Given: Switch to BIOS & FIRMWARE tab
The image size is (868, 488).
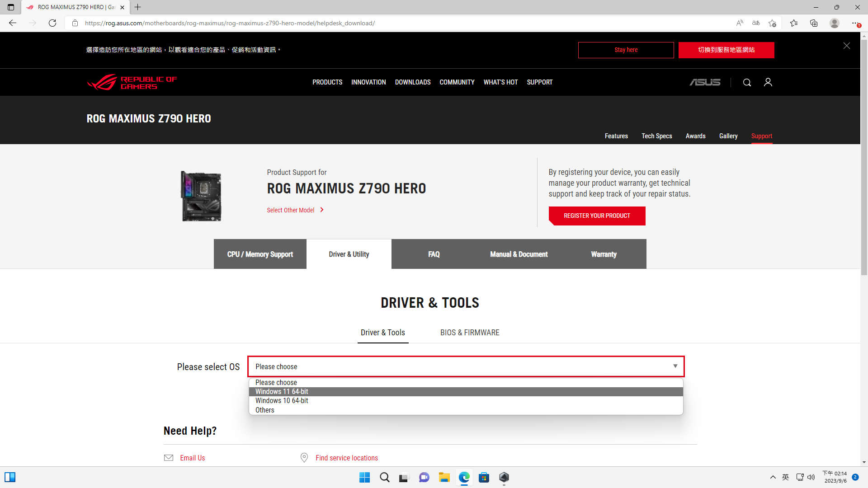Looking at the screenshot, I should click(x=470, y=333).
